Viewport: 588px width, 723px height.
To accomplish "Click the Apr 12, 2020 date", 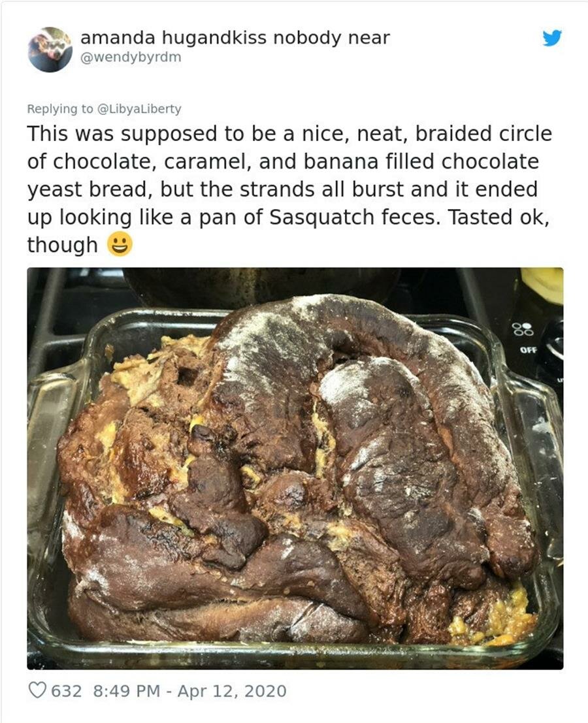I will (x=232, y=691).
